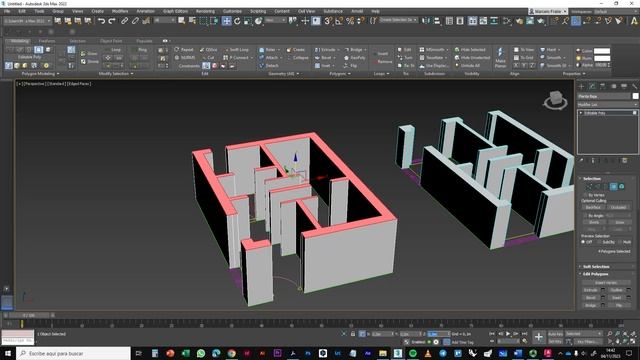Toggle Occluded optional culling button
This screenshot has height=360, width=640.
(618, 207)
